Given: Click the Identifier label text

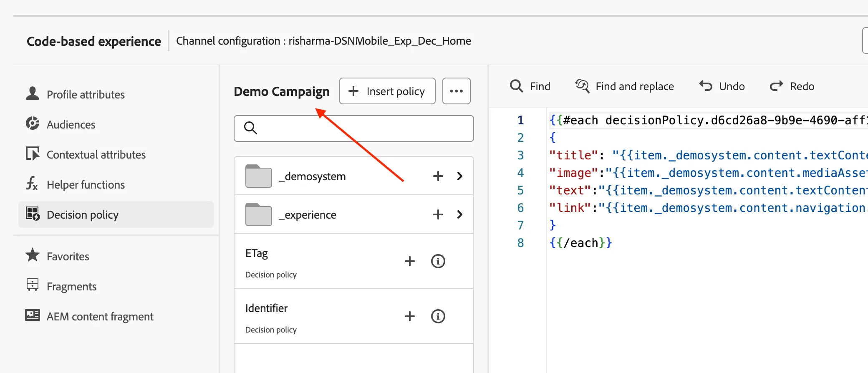Looking at the screenshot, I should [x=267, y=308].
